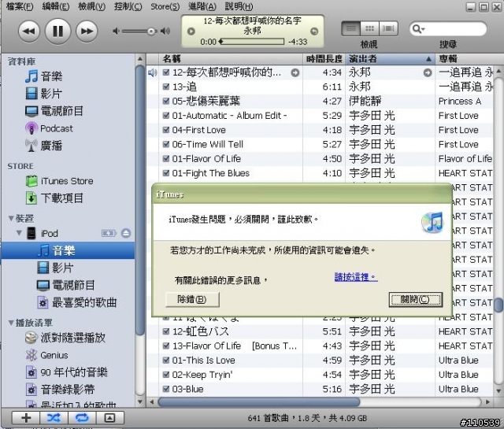Uncheck the 01-Flavor Of Life checkbox
The width and height of the screenshot is (504, 429).
point(166,159)
